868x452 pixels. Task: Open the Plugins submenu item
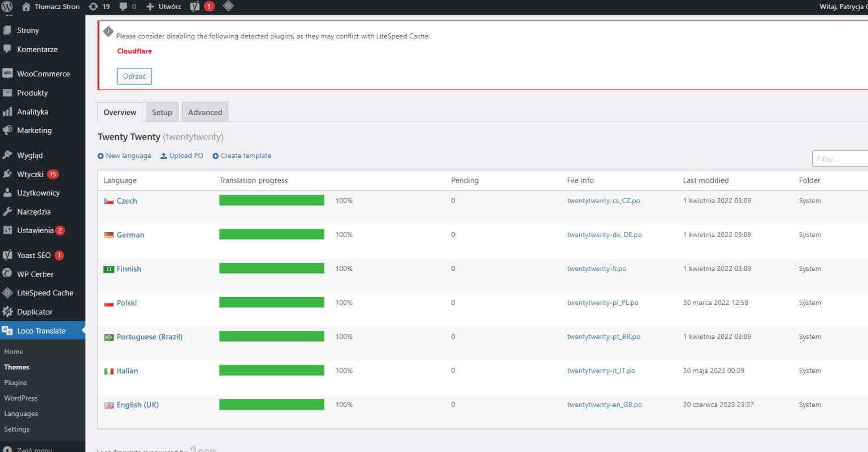pos(16,382)
